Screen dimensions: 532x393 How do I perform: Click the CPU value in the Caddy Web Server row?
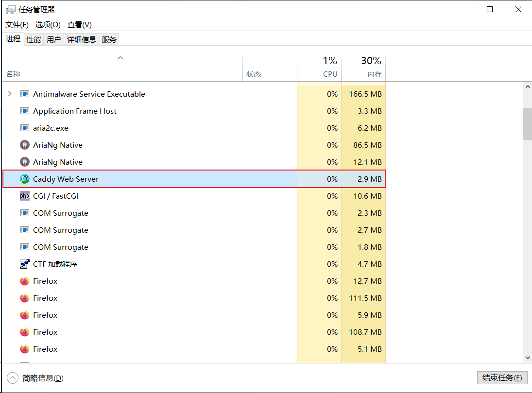click(332, 179)
